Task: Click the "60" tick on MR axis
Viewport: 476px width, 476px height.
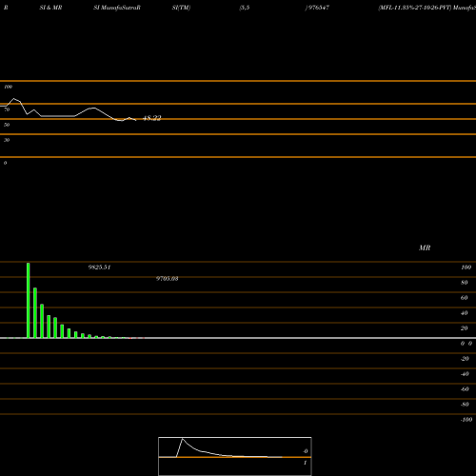Action: tap(465, 298)
